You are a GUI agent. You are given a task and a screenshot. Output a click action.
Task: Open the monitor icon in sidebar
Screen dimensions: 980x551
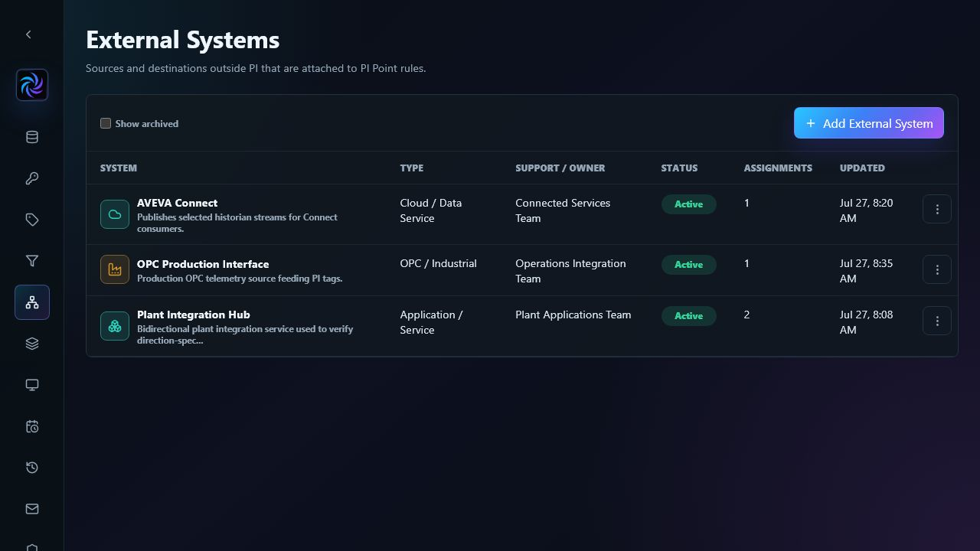point(32,385)
